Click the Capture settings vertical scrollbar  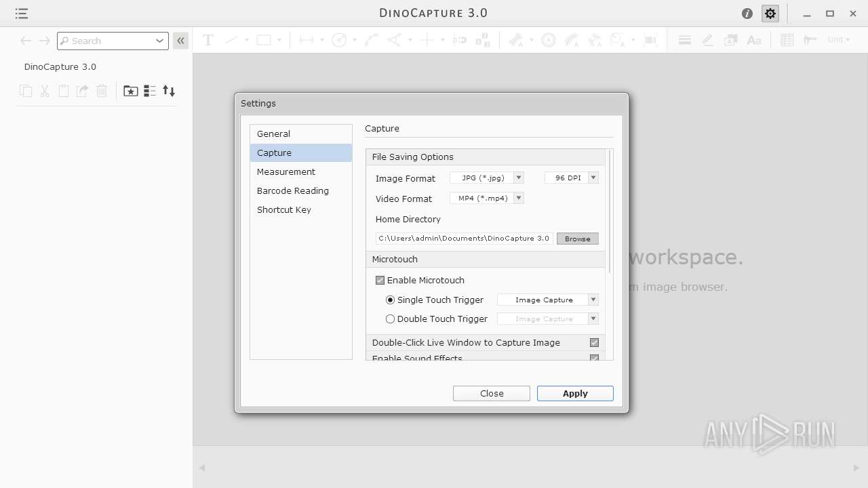point(610,211)
